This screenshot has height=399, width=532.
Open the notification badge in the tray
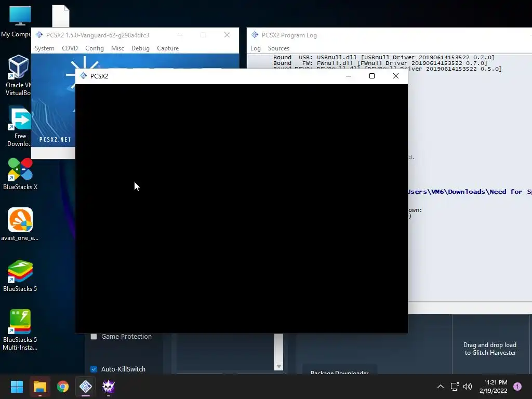point(517,387)
